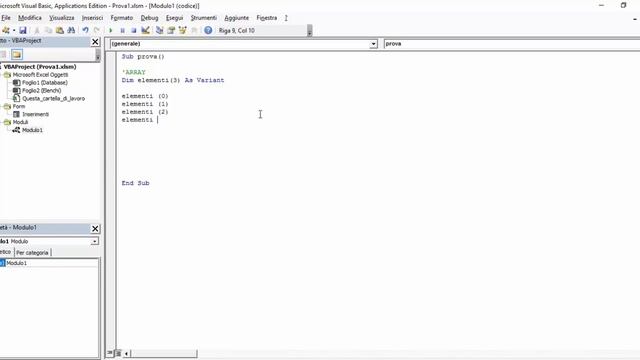Open the Inserisci menu
This screenshot has height=360, width=640.
click(x=92, y=18)
